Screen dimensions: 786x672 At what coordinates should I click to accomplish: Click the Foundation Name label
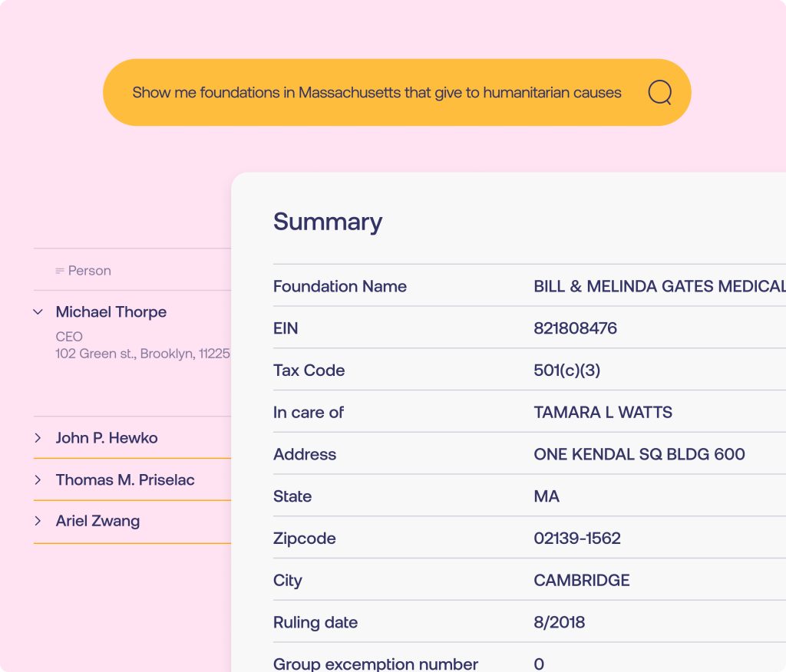(339, 286)
